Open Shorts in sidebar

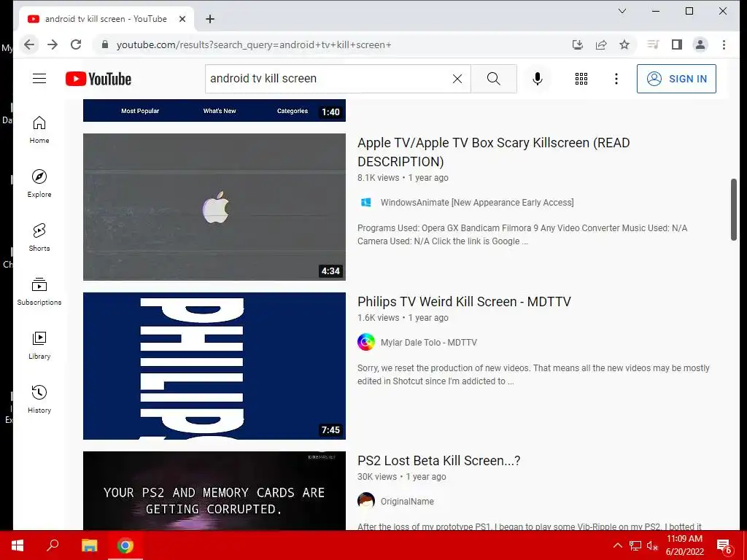click(39, 237)
